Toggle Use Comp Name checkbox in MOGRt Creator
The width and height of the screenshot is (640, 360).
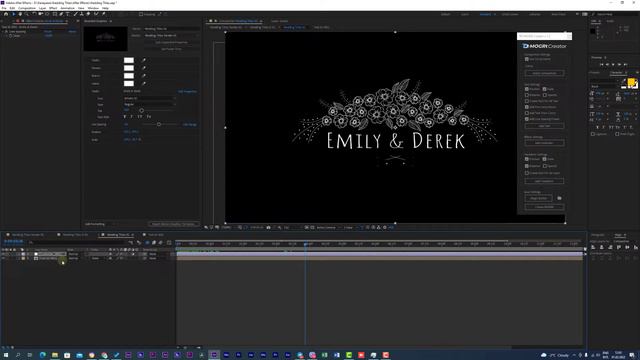pos(527,59)
